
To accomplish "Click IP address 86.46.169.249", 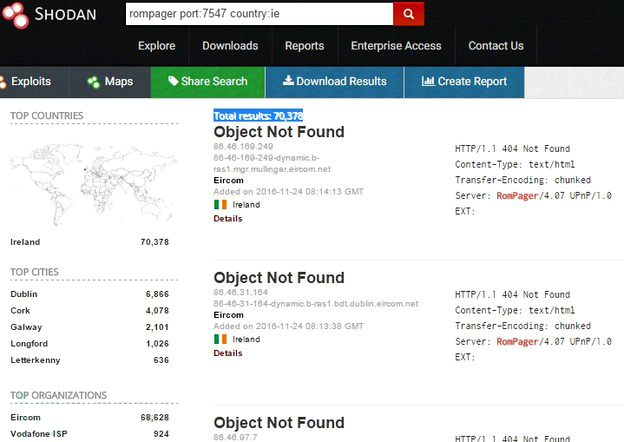I will [243, 146].
